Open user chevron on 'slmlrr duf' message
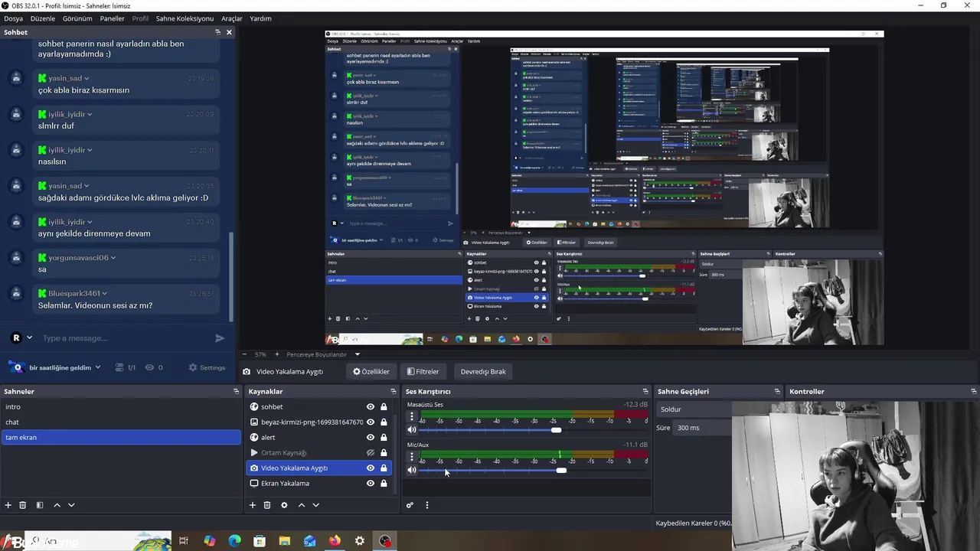Screen dimensions: 980x551 tap(90, 115)
